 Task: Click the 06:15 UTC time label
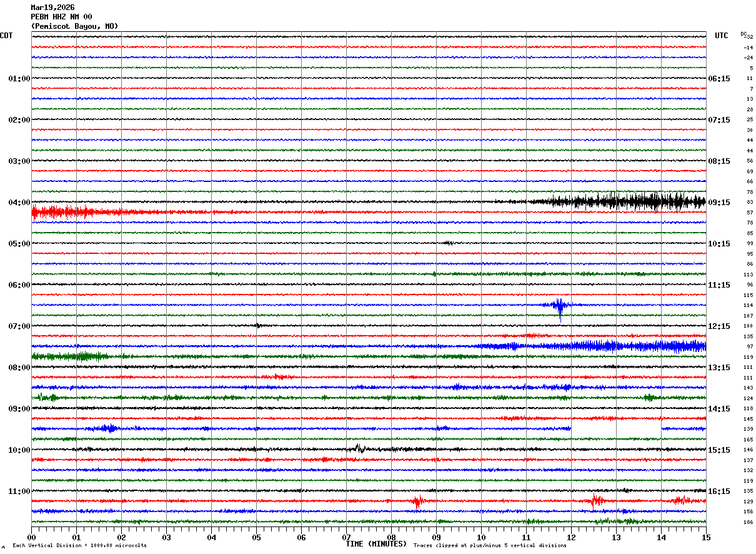click(719, 79)
